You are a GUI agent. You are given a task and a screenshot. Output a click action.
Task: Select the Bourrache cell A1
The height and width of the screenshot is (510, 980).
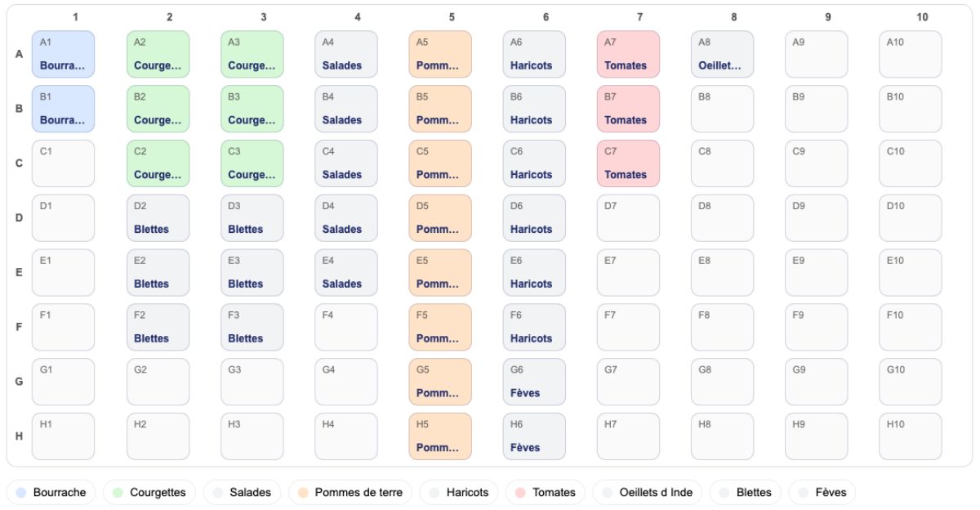tap(63, 54)
